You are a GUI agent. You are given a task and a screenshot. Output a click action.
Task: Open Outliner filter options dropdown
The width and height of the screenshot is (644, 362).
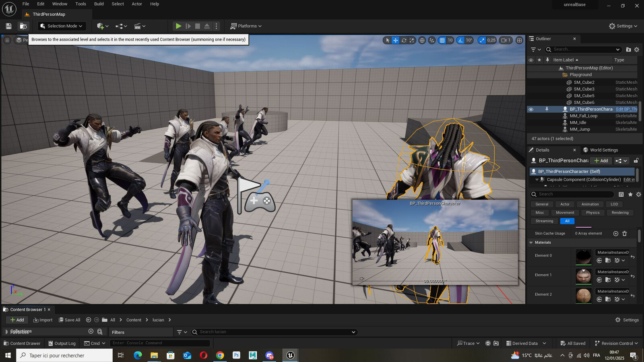click(535, 49)
